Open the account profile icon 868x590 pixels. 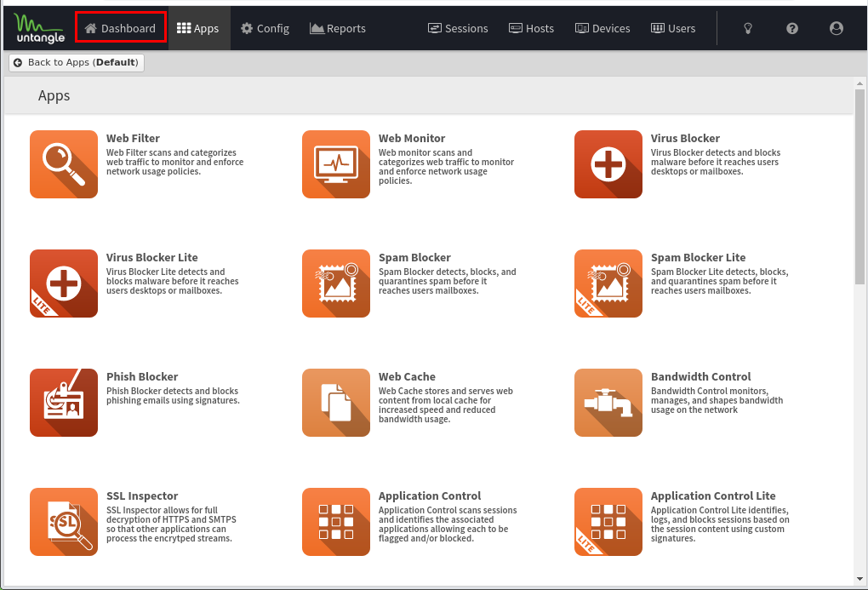[837, 28]
